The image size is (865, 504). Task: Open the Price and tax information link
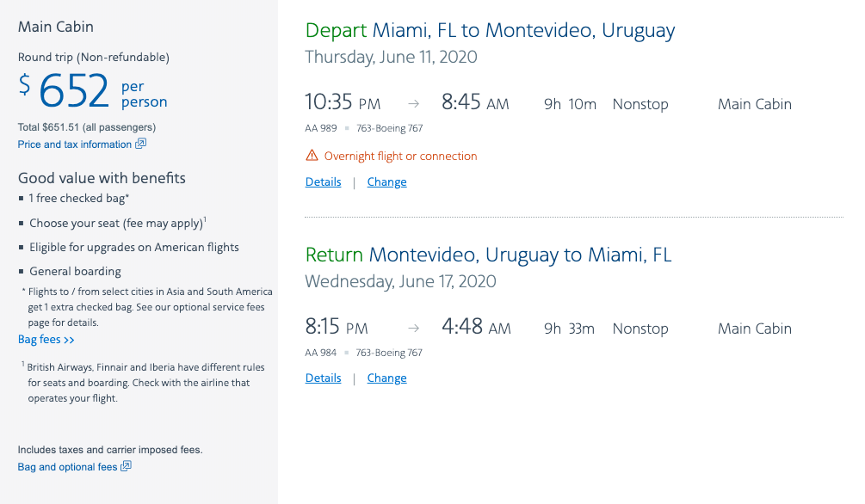pos(75,144)
